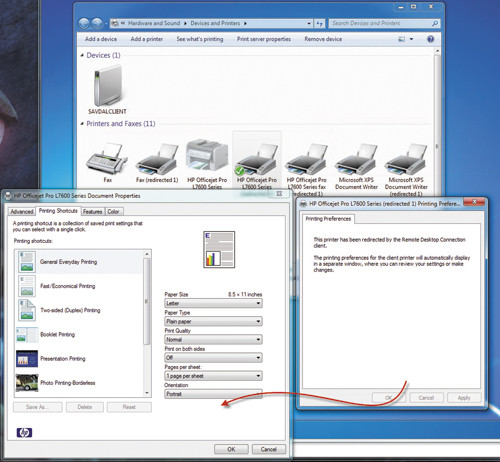Click the Save As button under shortcuts list
The width and height of the screenshot is (500, 462).
tap(38, 407)
